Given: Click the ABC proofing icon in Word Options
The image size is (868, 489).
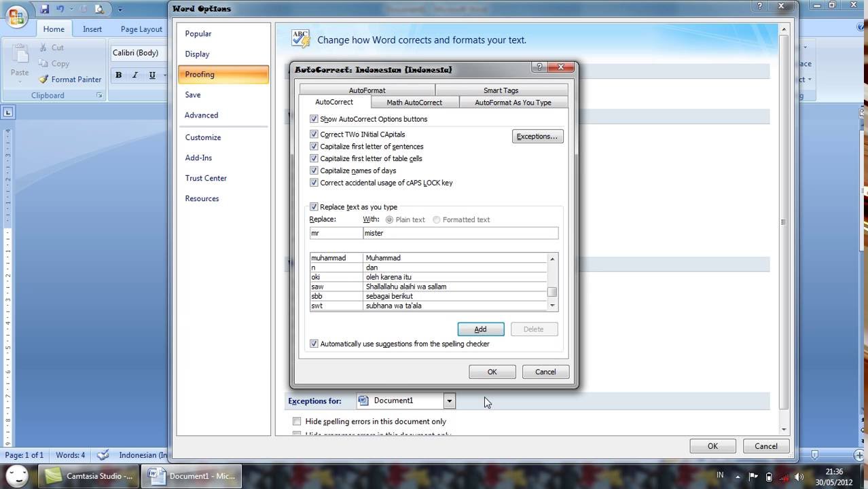Looking at the screenshot, I should coord(300,38).
